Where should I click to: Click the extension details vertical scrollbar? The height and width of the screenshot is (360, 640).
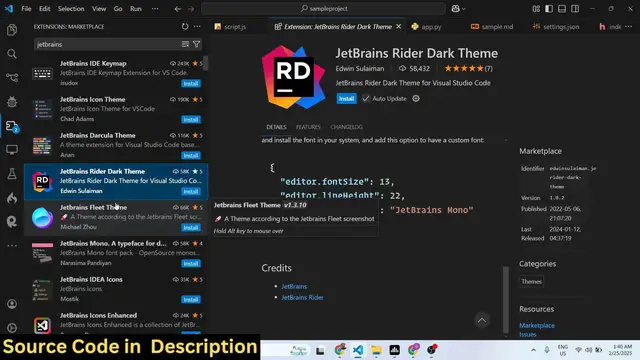[x=506, y=300]
